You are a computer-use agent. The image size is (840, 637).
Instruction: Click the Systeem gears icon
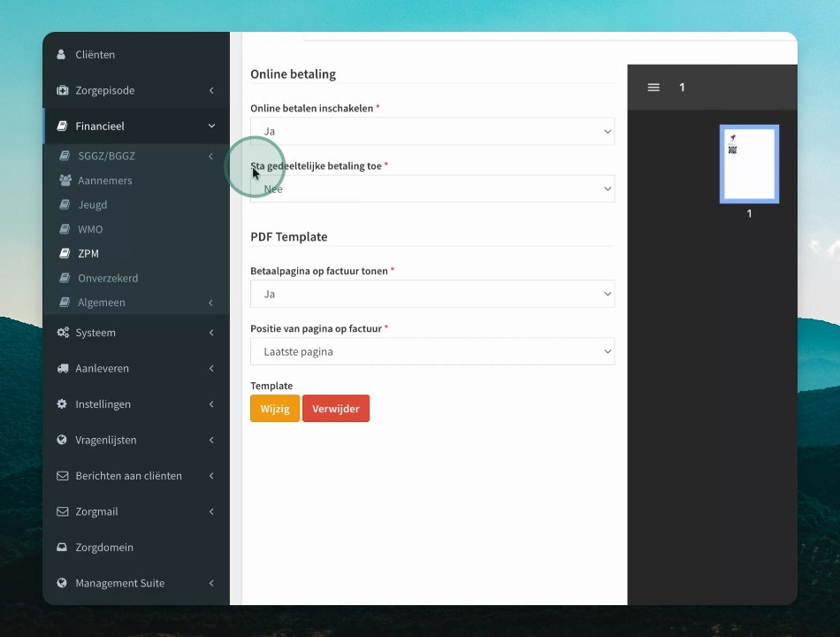pos(63,333)
